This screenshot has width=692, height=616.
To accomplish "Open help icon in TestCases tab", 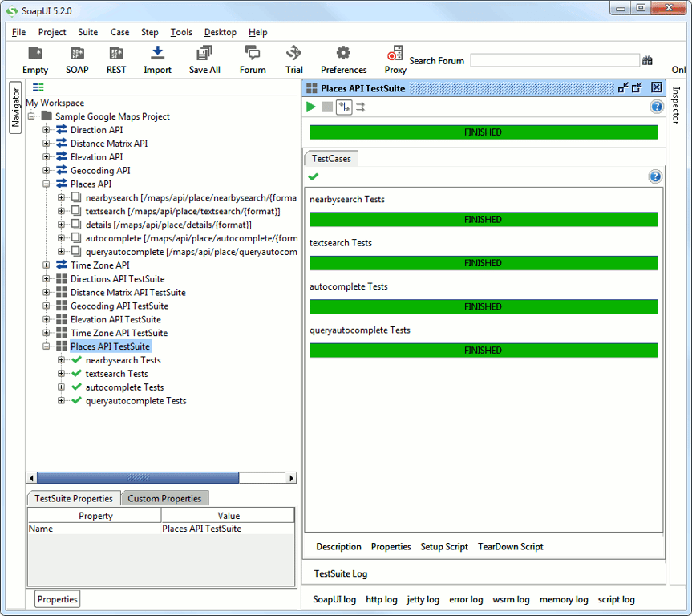I will coord(655,176).
